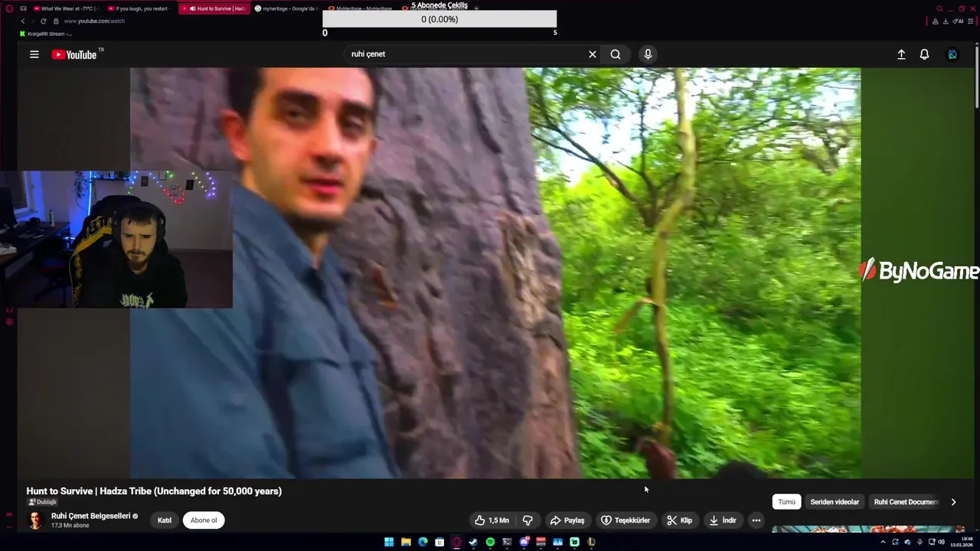Open the Windows Start button
The height and width of the screenshot is (551, 980).
(x=389, y=542)
